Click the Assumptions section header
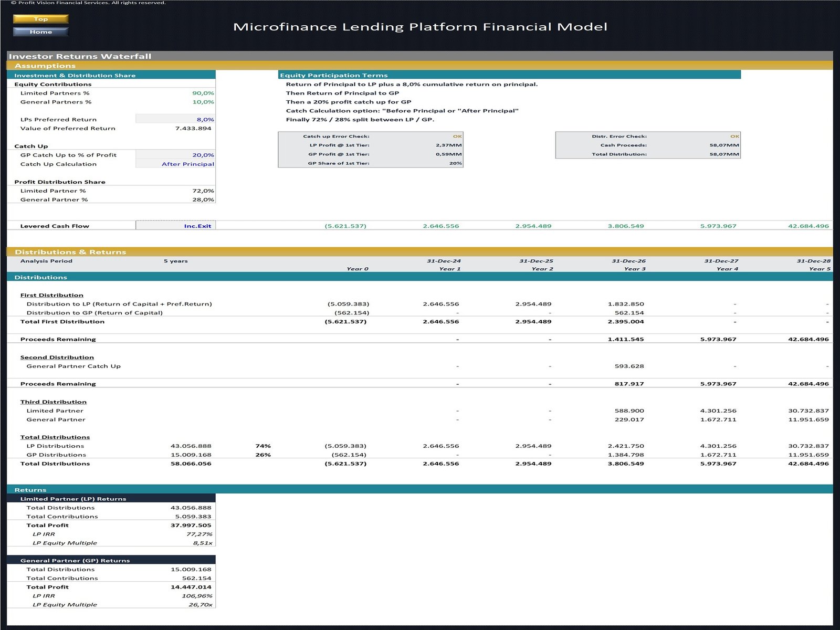Image resolution: width=840 pixels, height=630 pixels. coord(47,66)
